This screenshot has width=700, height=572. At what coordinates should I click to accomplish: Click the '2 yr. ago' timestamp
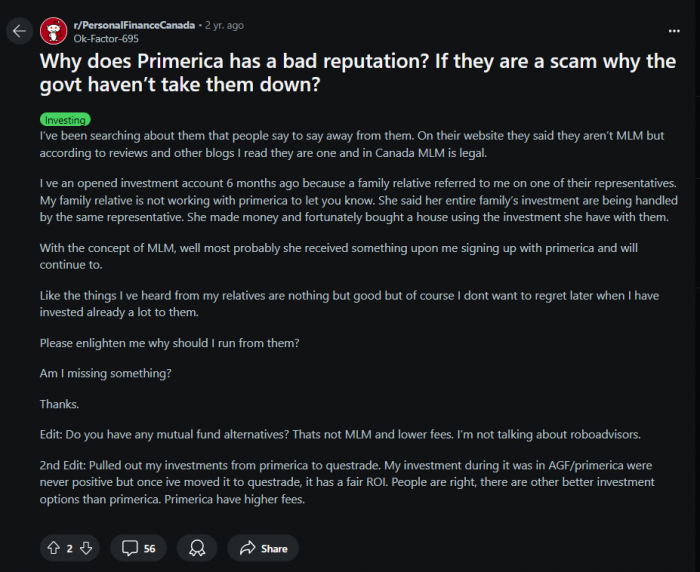click(x=224, y=25)
